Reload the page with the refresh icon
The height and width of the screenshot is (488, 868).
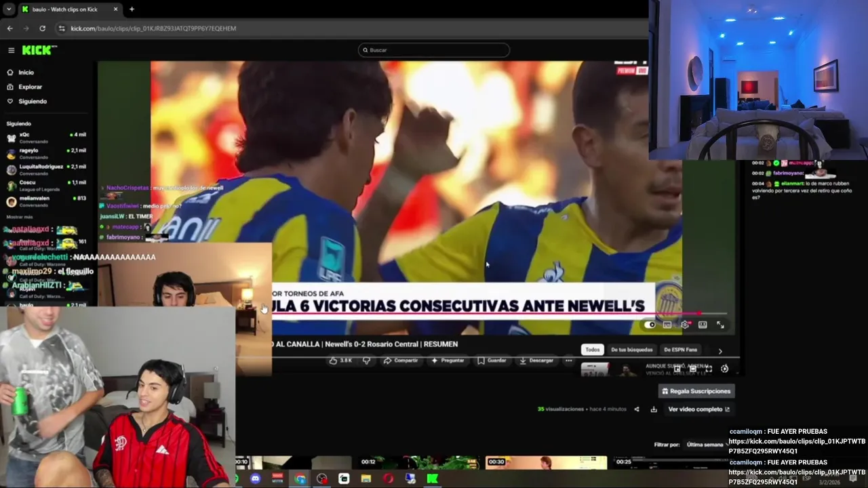click(x=42, y=28)
